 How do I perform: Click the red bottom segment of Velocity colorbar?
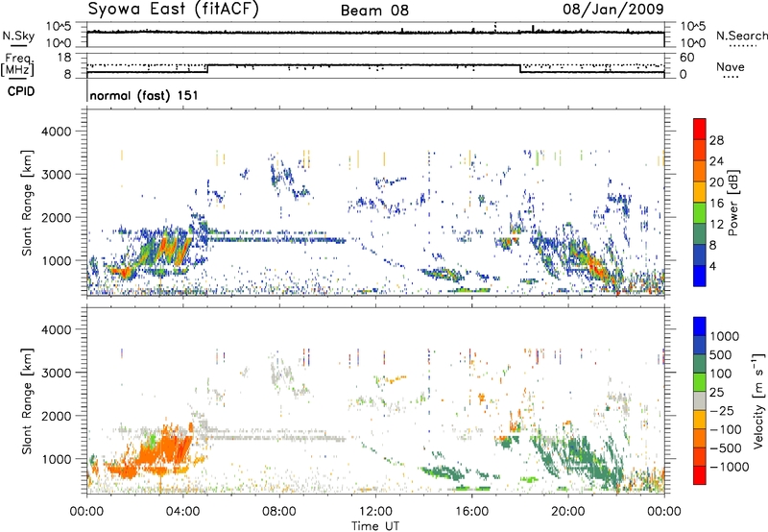coord(700,475)
